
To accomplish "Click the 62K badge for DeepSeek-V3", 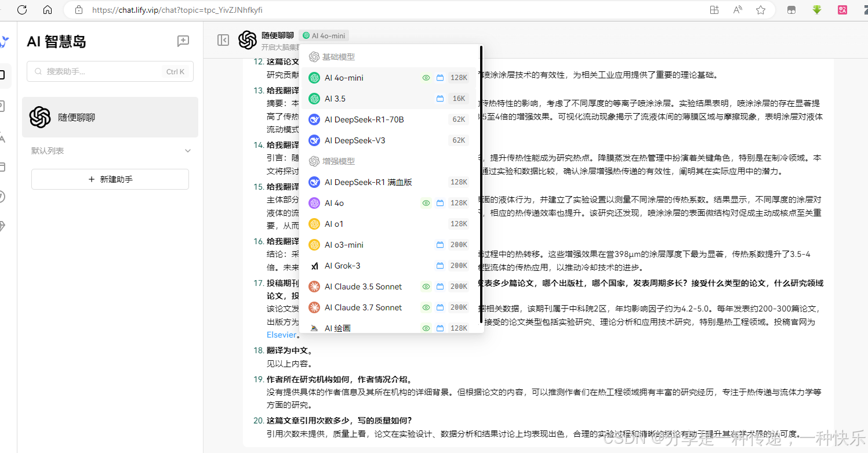I will (x=459, y=140).
